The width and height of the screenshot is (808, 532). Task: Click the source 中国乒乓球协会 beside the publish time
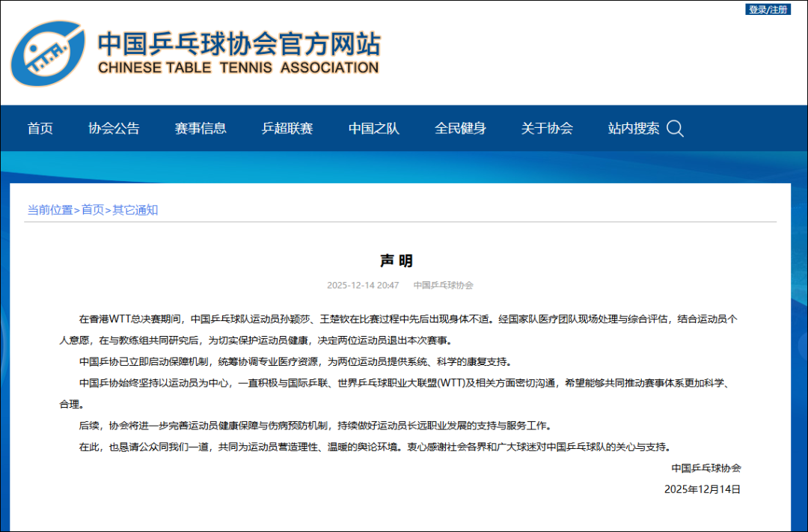443,285
